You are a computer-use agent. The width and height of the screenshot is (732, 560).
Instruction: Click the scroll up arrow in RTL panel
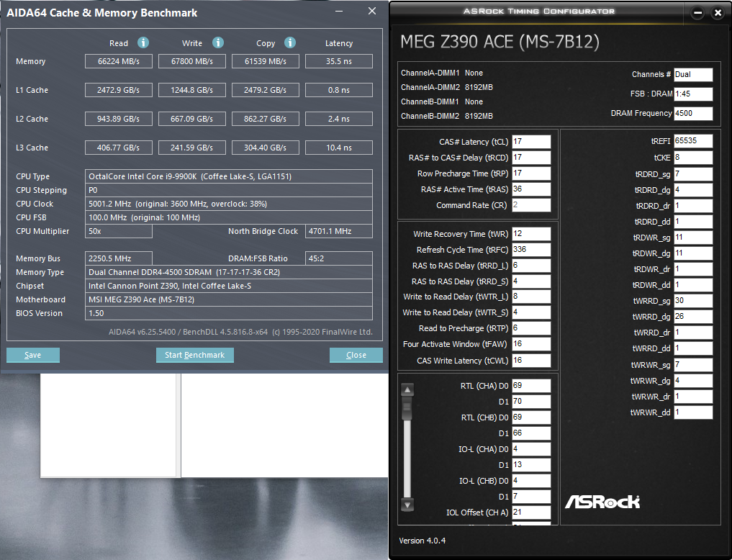(x=407, y=389)
